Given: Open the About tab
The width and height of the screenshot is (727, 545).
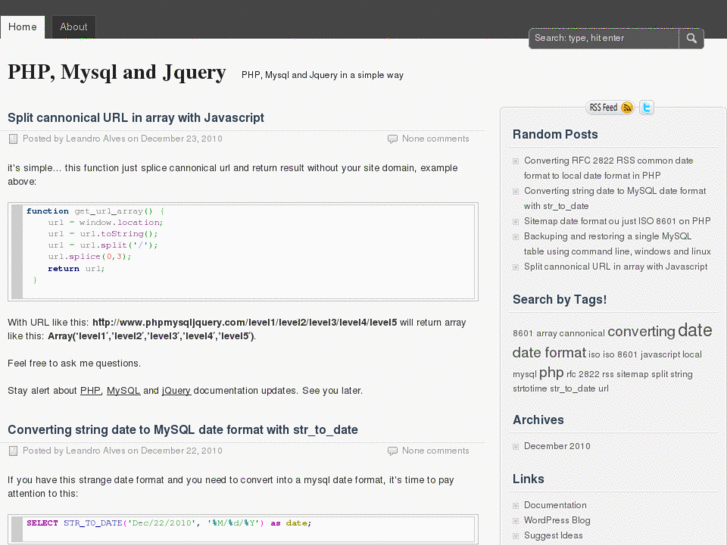Looking at the screenshot, I should [x=74, y=27].
